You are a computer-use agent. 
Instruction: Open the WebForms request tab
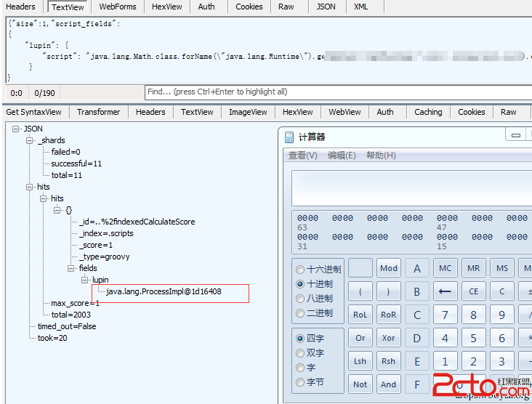coord(118,7)
